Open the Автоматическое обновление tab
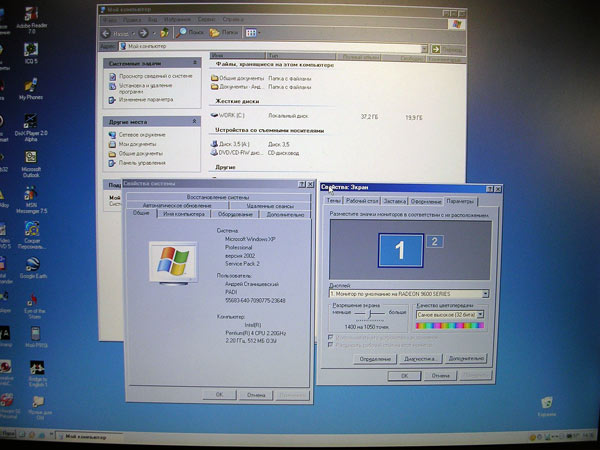 [177, 205]
